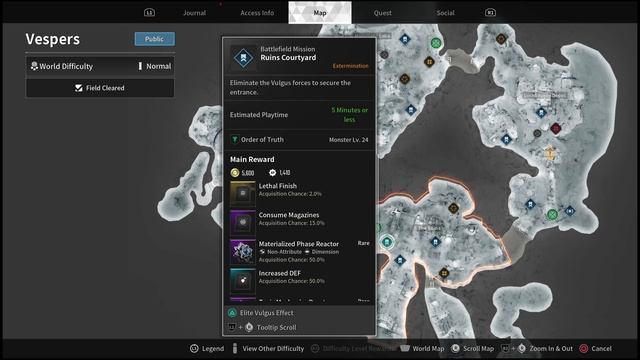The width and height of the screenshot is (640, 360).
Task: Click the Tooltip Scroll stick icon
Action: click(x=249, y=327)
